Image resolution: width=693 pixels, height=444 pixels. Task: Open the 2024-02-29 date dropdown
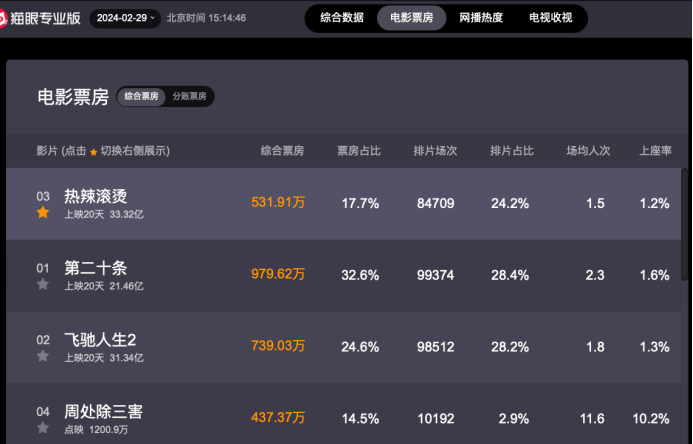pyautogui.click(x=125, y=18)
